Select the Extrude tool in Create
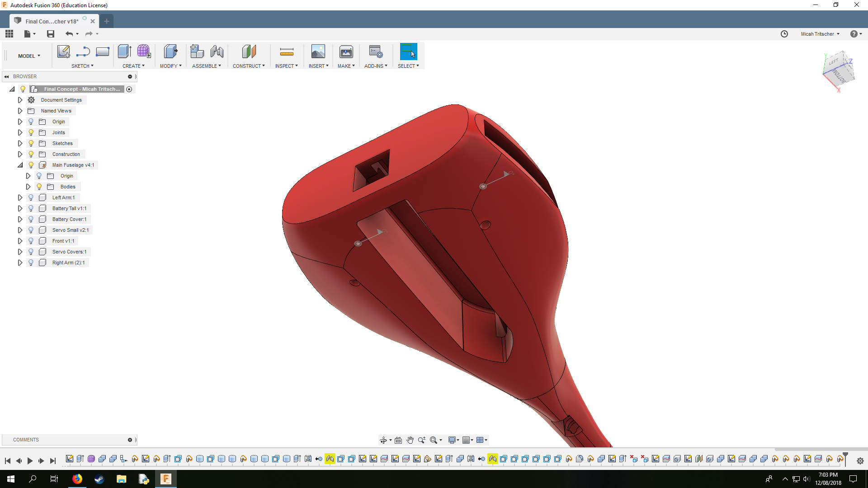Viewport: 868px width, 488px height. [124, 52]
